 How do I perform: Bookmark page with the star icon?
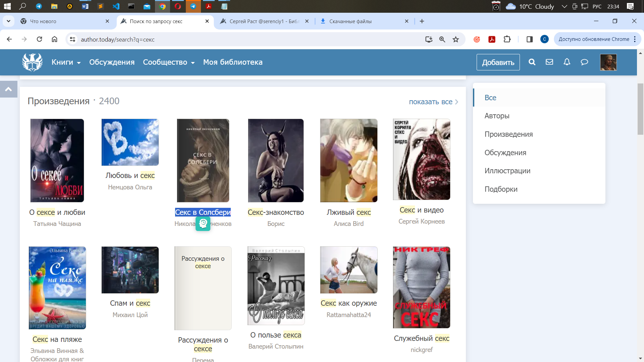tap(455, 40)
